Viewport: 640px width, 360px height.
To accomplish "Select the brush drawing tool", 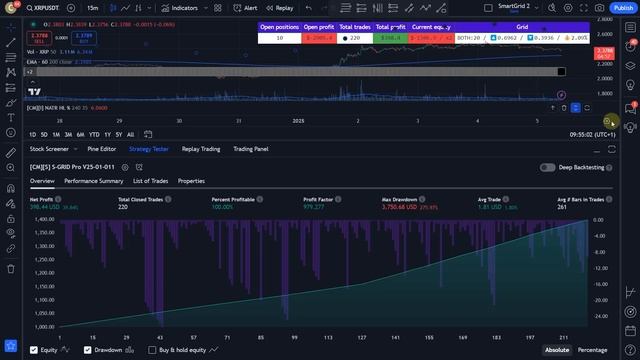I will (11, 102).
